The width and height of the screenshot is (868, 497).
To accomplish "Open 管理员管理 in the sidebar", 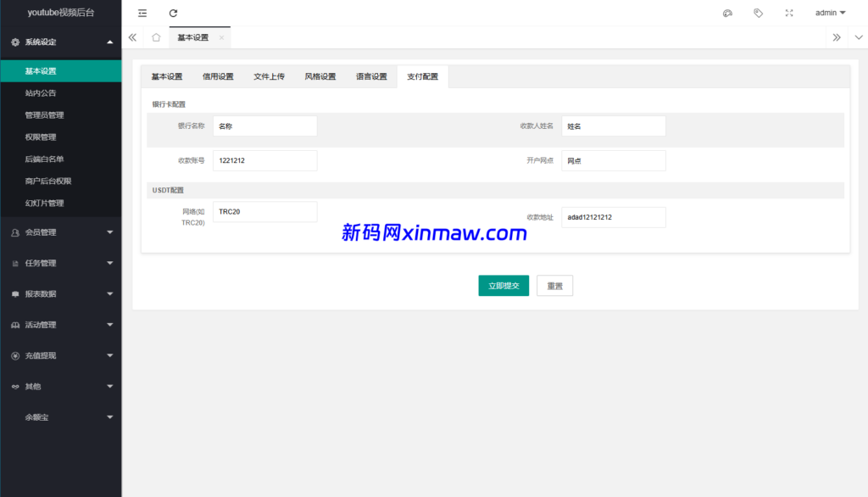I will (61, 115).
